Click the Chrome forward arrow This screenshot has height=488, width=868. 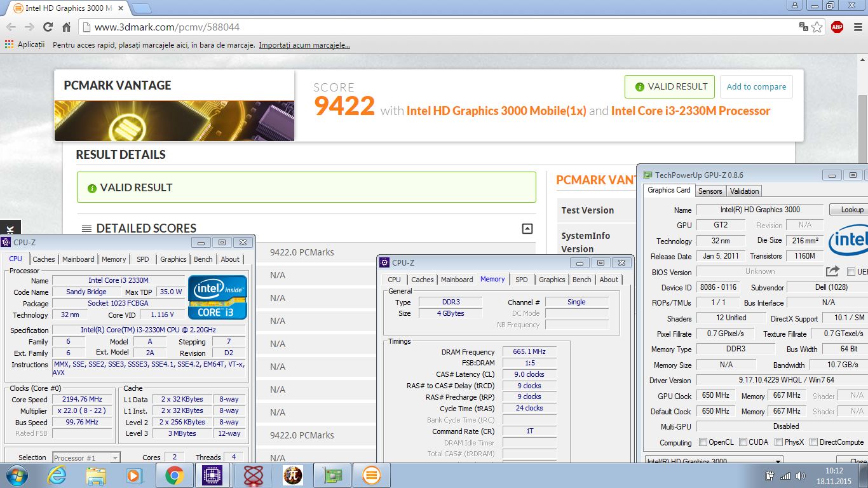[x=29, y=27]
